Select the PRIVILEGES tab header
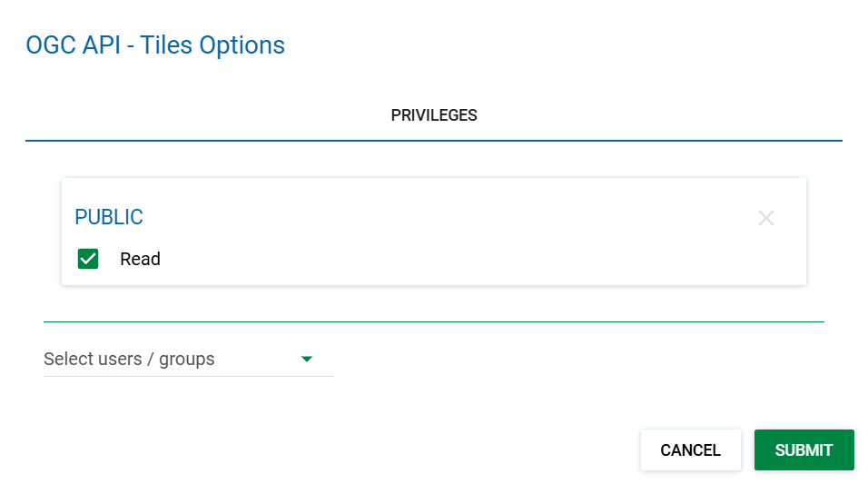The height and width of the screenshot is (484, 868). click(434, 115)
